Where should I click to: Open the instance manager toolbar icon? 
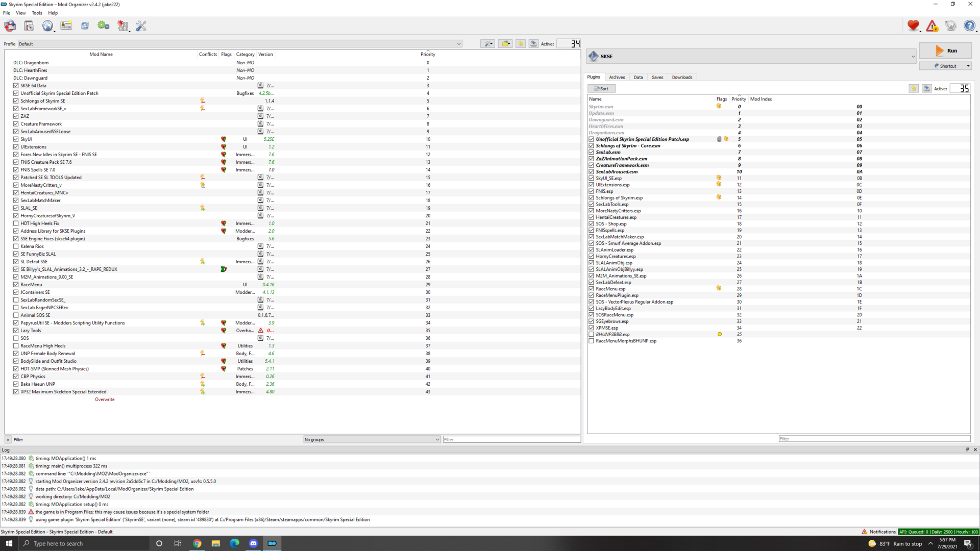[x=10, y=26]
